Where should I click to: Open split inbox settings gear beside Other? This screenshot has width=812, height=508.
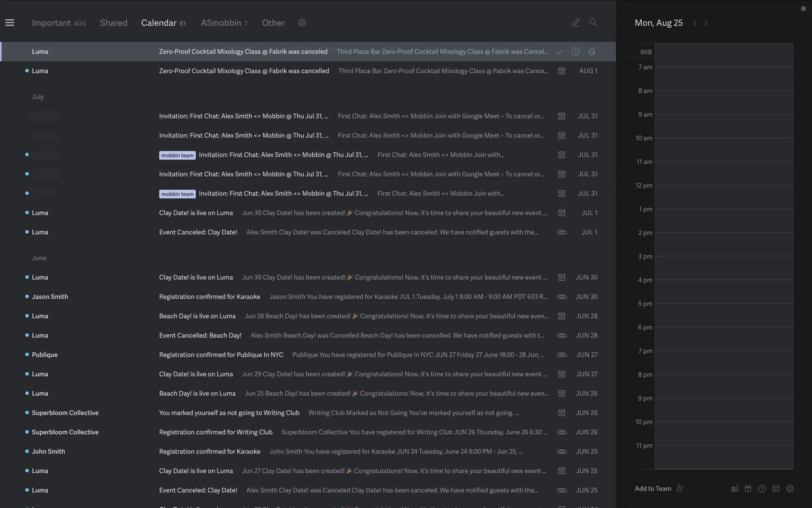tap(302, 23)
